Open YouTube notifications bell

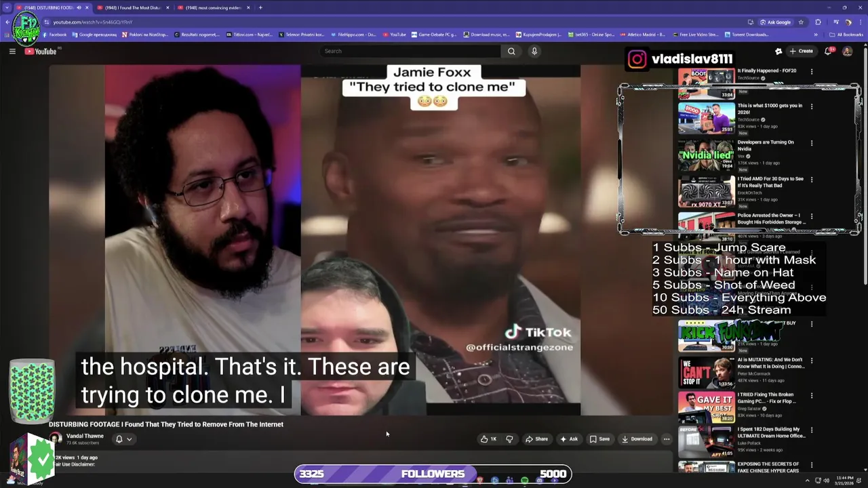829,51
